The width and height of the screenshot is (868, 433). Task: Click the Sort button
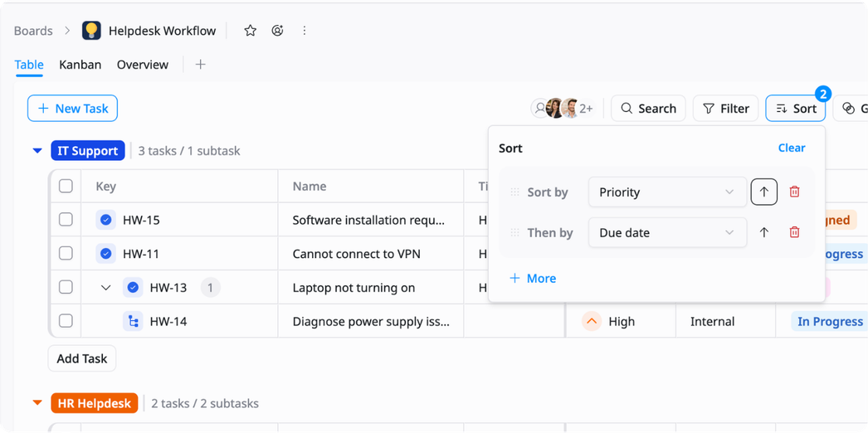[796, 109]
